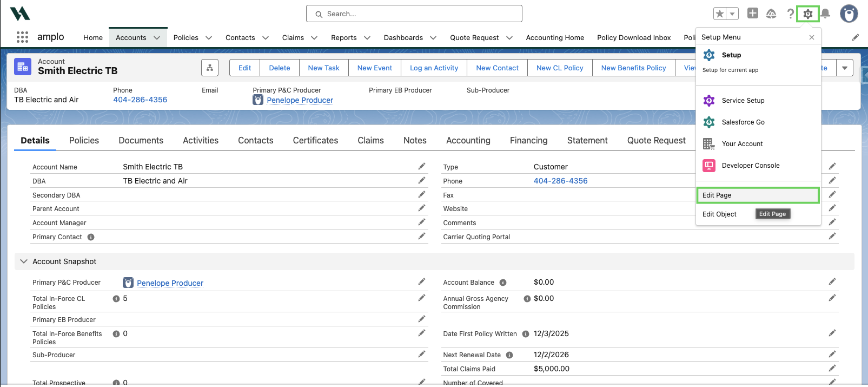This screenshot has height=387, width=868.
Task: Open the Claims nav dropdown chevron
Action: [x=314, y=38]
